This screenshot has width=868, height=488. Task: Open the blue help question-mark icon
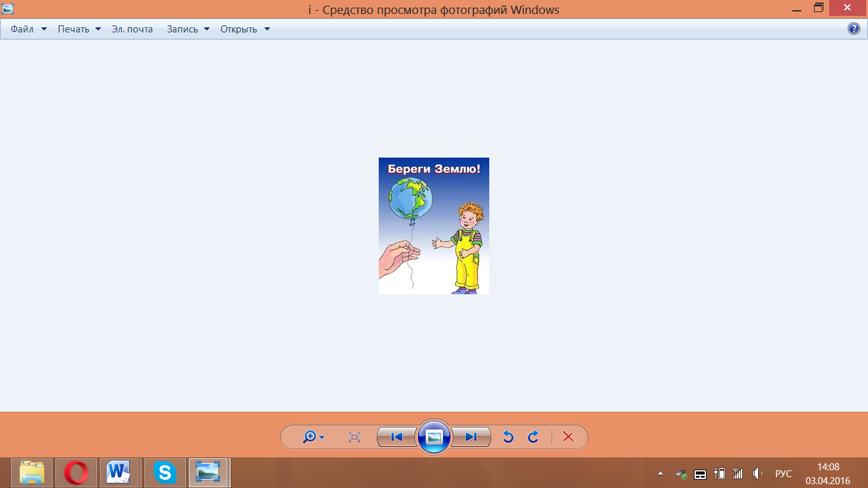click(854, 29)
